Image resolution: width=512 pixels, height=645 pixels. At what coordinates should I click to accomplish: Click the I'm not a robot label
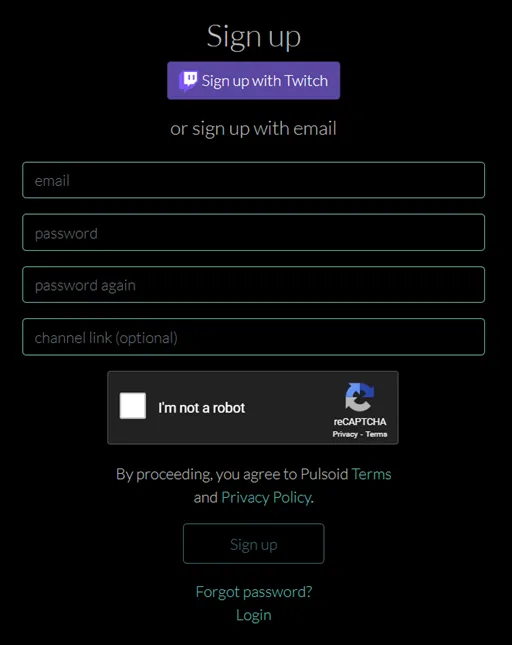tap(202, 408)
